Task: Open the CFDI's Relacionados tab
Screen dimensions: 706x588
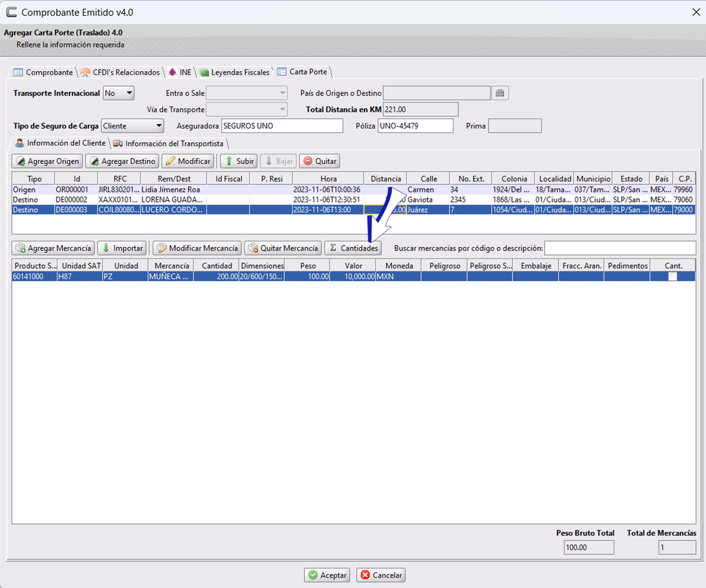Action: 120,72
